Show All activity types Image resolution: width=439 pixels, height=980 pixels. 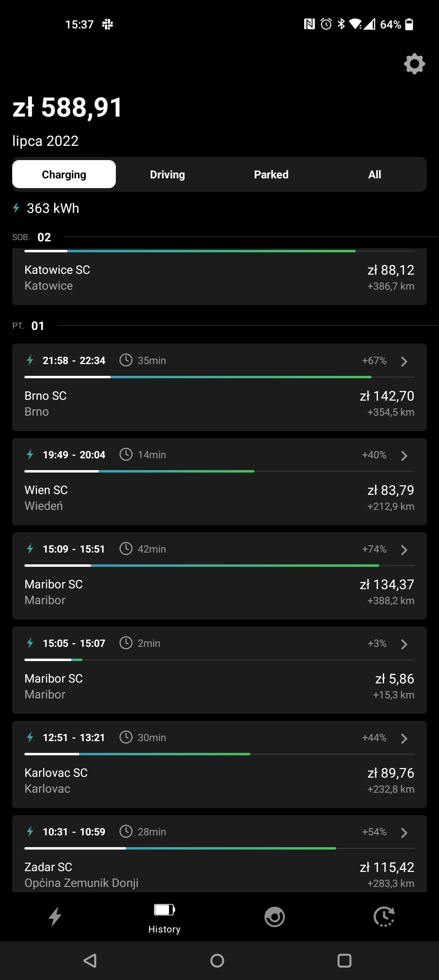(374, 174)
